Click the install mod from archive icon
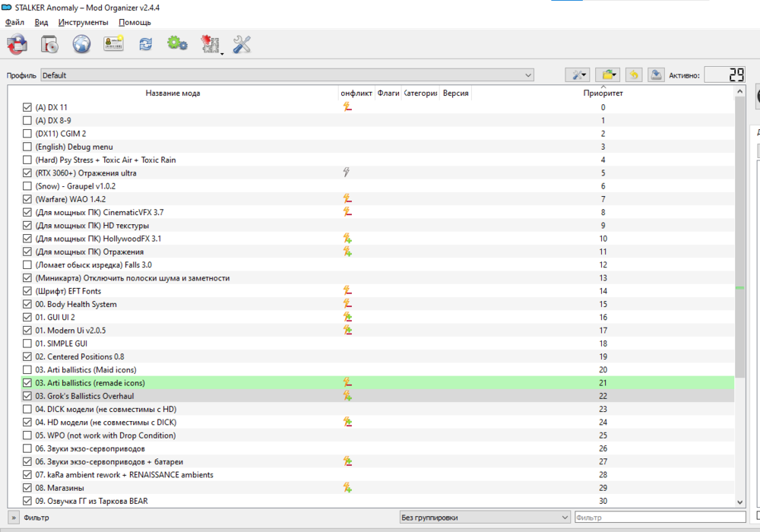Viewport: 760px width, 532px height. [x=49, y=45]
